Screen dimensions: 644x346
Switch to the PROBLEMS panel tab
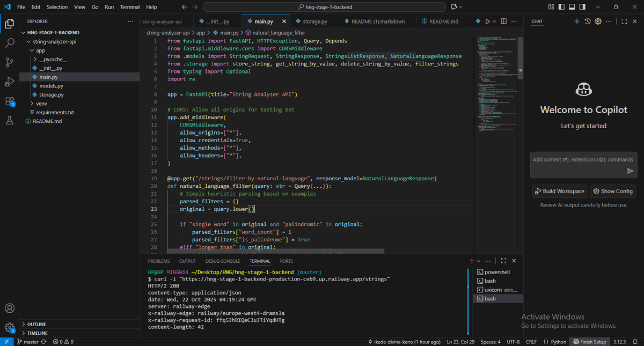[x=159, y=261]
